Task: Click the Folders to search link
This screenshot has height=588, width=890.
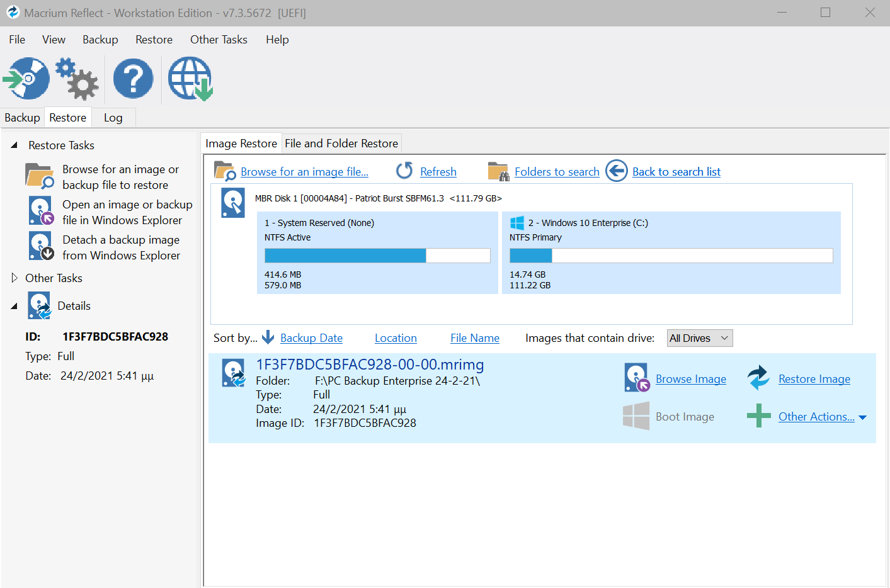Action: click(557, 172)
